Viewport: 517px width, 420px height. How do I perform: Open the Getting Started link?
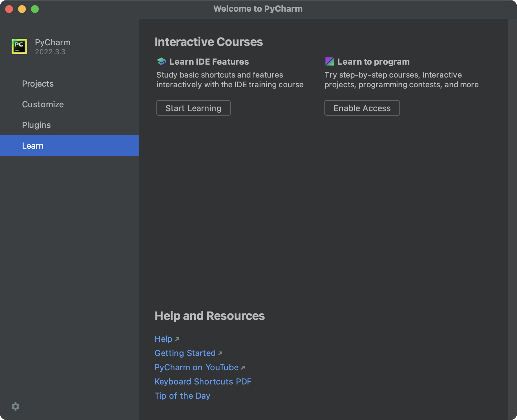pos(185,353)
